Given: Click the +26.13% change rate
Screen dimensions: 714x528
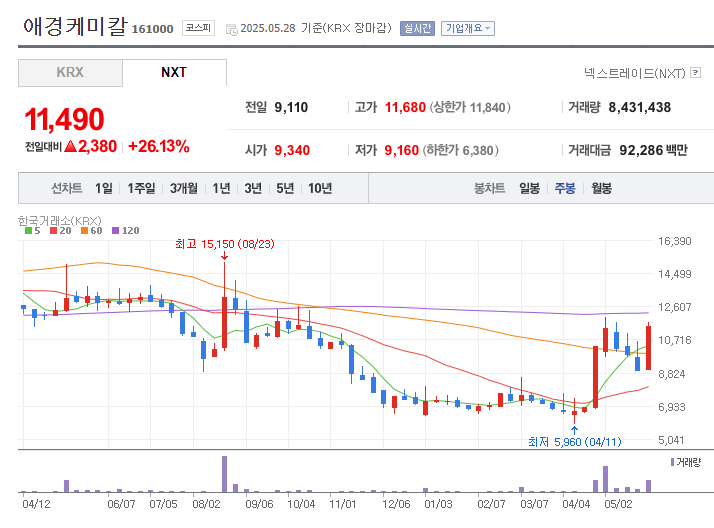Looking at the screenshot, I should pyautogui.click(x=158, y=147).
